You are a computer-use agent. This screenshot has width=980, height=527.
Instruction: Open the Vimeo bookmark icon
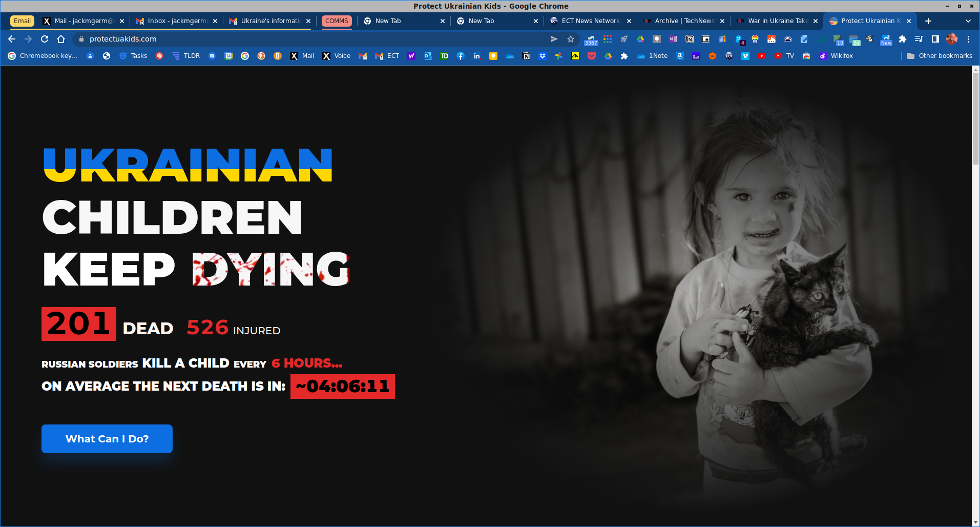(746, 56)
